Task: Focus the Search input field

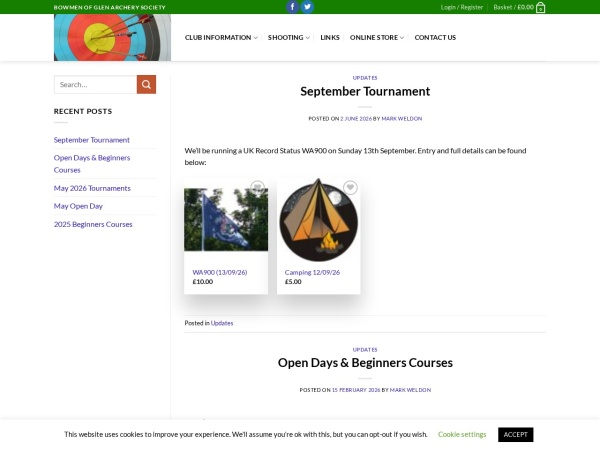Action: click(x=96, y=85)
